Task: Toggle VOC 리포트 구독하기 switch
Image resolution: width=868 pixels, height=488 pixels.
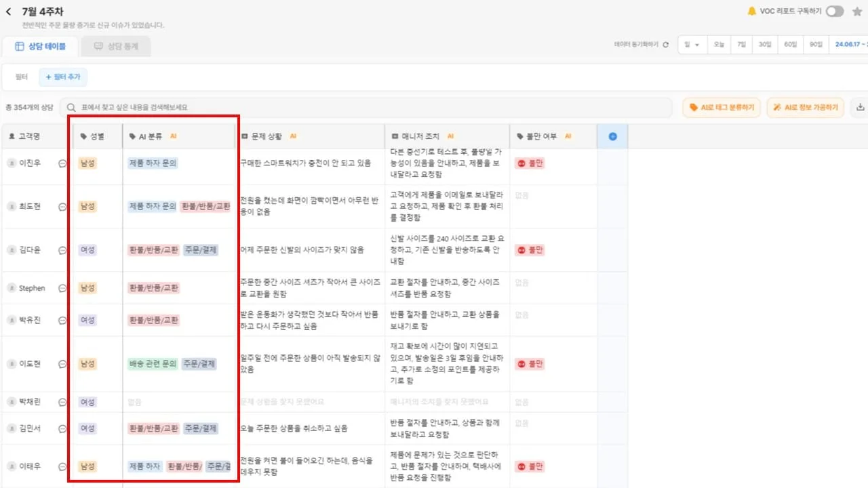Action: tap(835, 12)
